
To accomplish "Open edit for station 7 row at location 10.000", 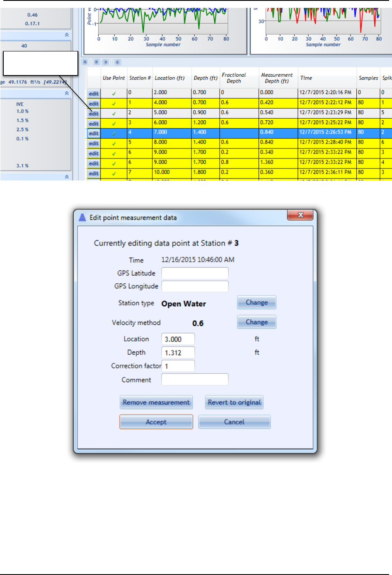I will click(x=94, y=173).
